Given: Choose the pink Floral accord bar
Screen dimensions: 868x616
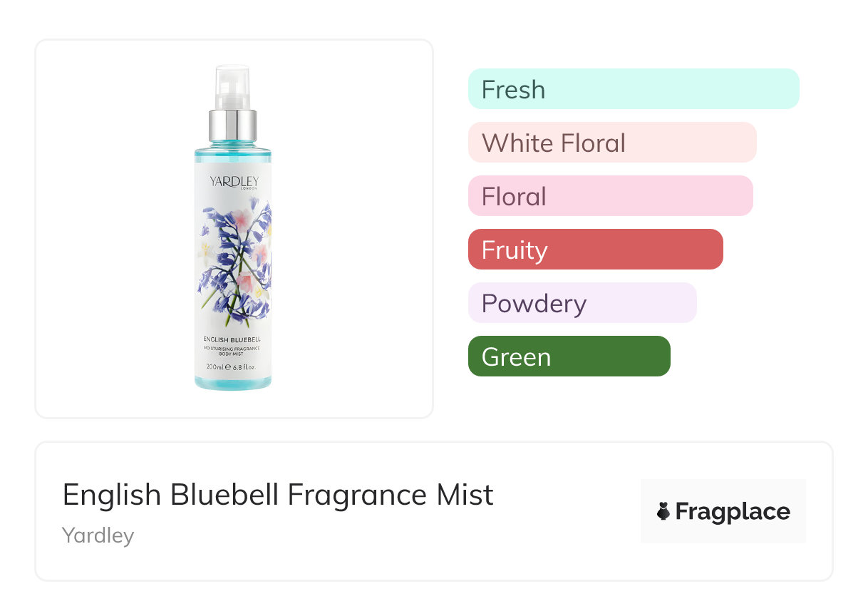Looking at the screenshot, I should 610,196.
